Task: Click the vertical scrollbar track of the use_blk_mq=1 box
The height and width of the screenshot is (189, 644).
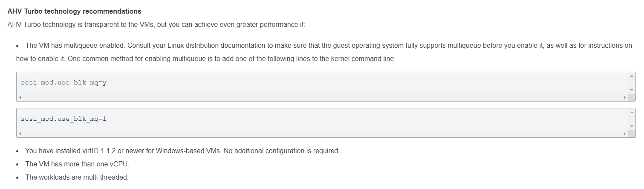Action: coord(632,119)
